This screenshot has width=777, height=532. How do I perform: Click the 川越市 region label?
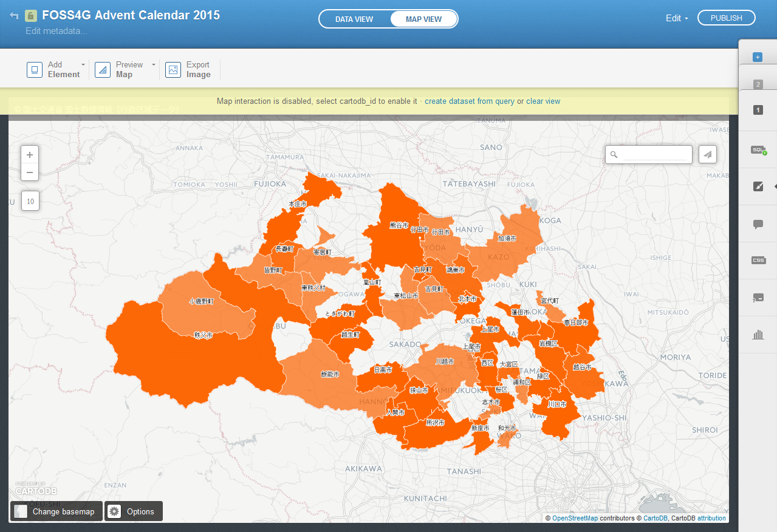pyautogui.click(x=445, y=361)
